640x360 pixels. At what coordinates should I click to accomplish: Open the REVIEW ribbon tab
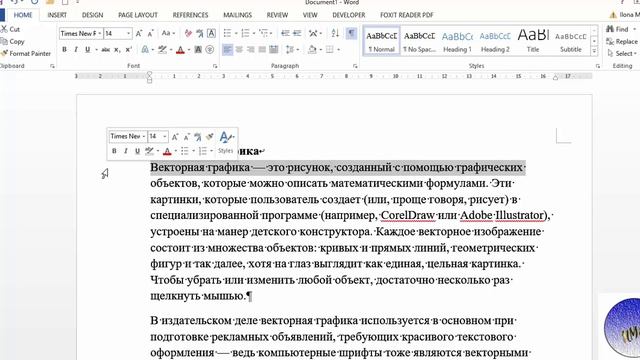(277, 15)
